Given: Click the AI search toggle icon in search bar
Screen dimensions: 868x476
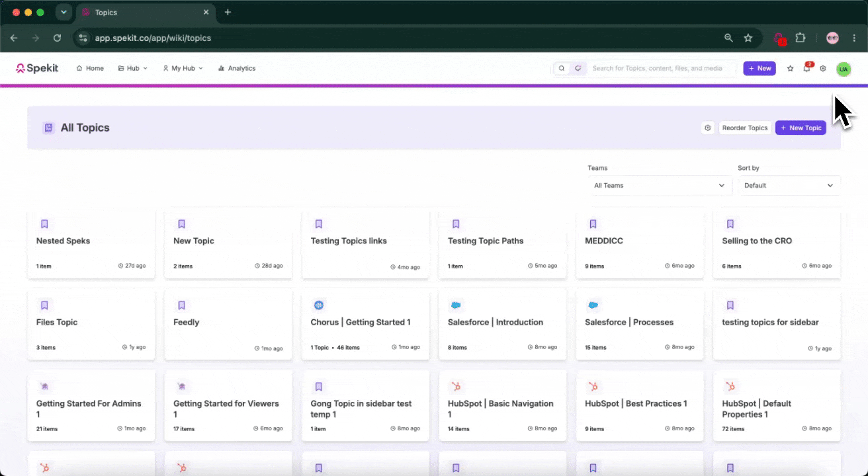Looking at the screenshot, I should 578,68.
